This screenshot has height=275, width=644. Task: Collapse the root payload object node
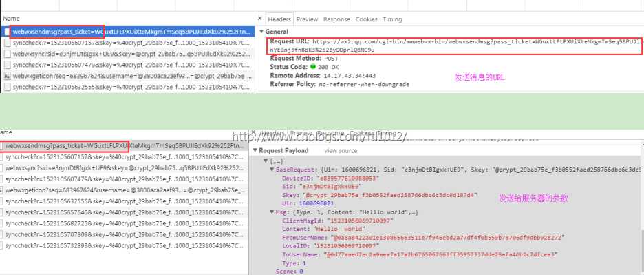coord(266,161)
